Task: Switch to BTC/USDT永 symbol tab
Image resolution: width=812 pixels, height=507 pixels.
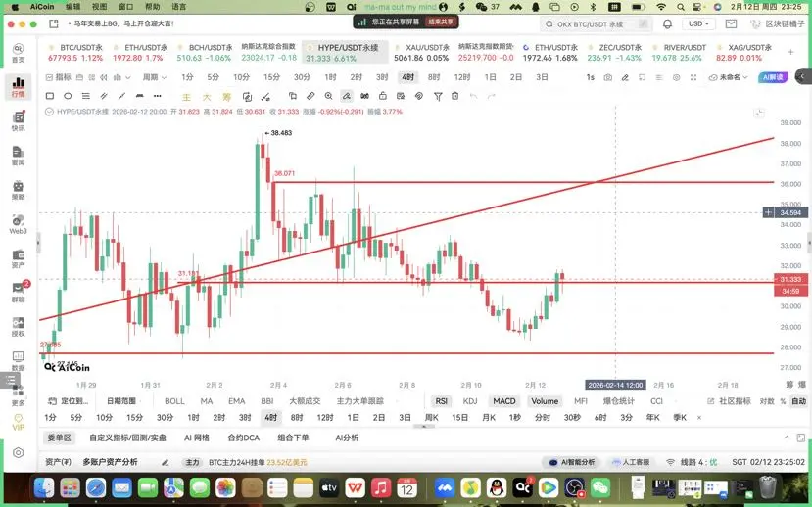Action: tap(75, 52)
